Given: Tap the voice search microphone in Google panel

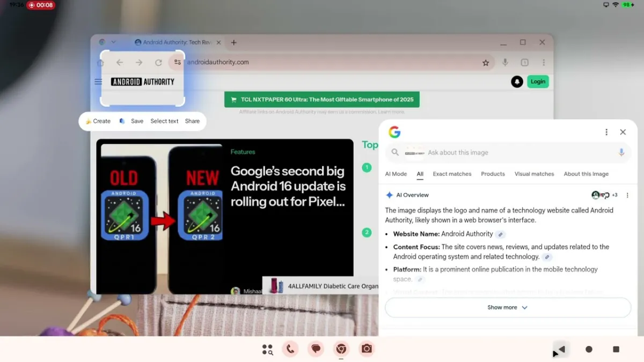Looking at the screenshot, I should coord(621,152).
